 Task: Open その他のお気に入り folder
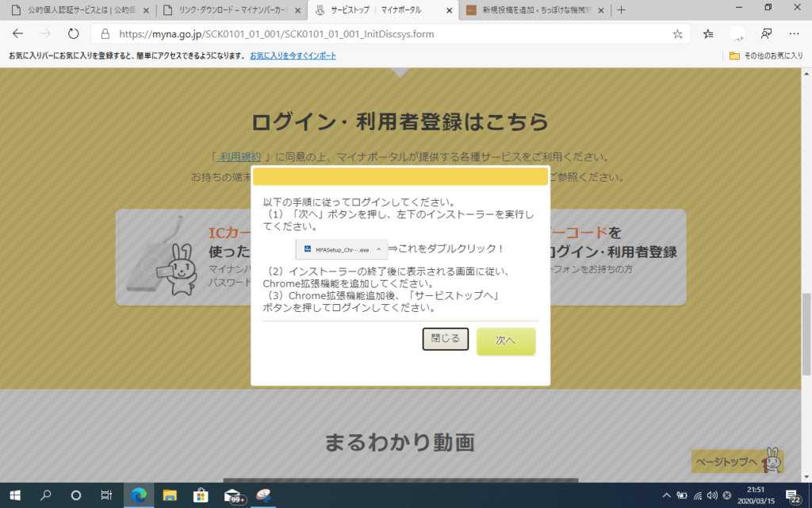[766, 56]
